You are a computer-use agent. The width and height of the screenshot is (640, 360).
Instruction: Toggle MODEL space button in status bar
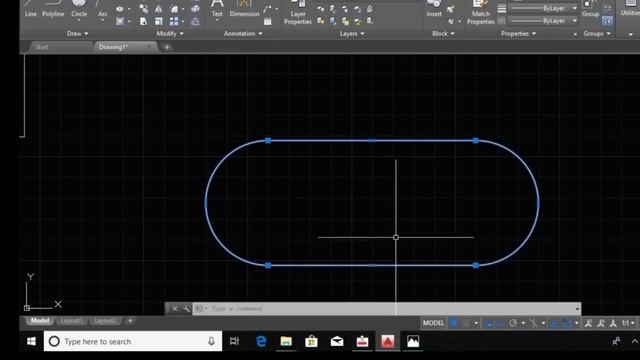(x=433, y=323)
